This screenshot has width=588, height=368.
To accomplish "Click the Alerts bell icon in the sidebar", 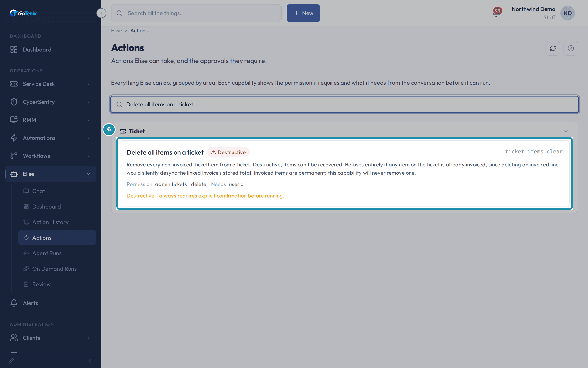I will pos(14,303).
